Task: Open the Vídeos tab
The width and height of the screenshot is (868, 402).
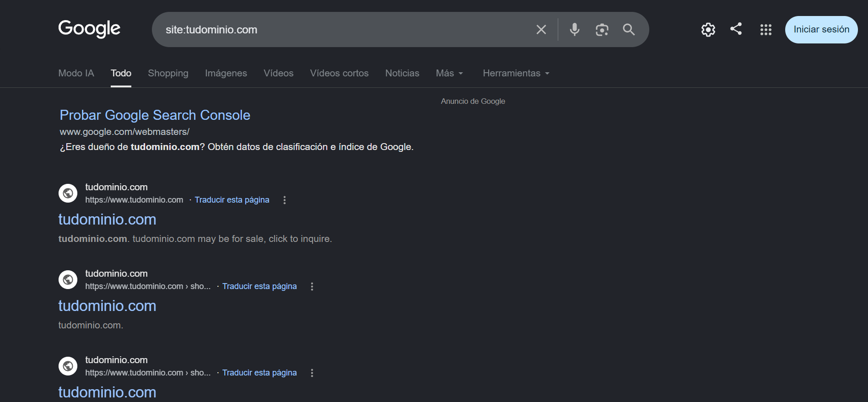Action: click(x=279, y=73)
